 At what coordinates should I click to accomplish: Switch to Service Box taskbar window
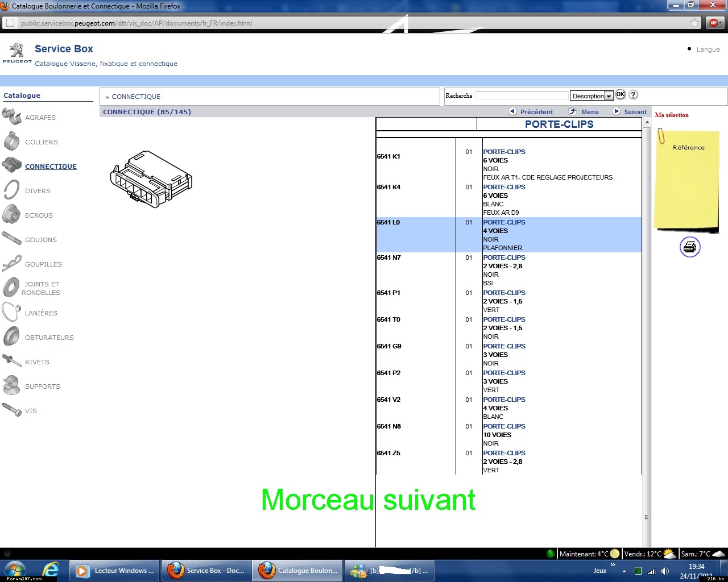click(x=206, y=571)
